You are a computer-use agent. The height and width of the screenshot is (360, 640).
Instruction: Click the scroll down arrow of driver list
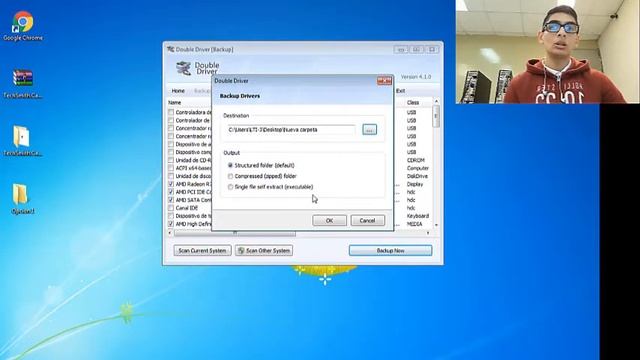436,225
